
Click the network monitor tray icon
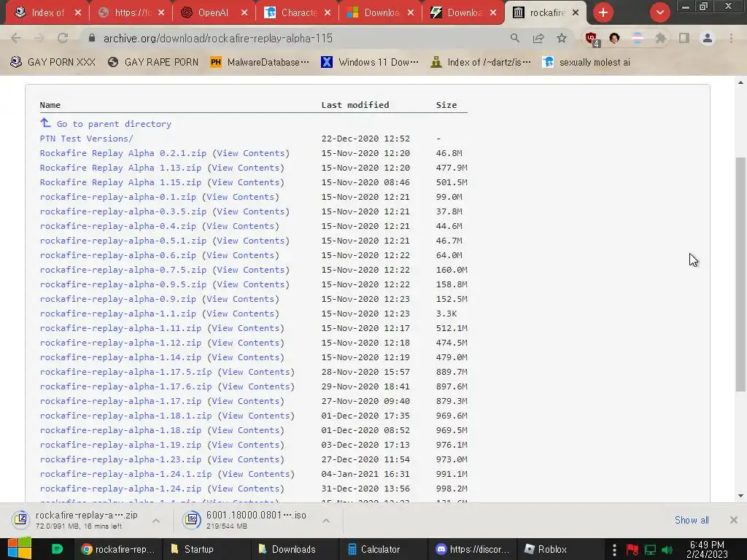pyautogui.click(x=650, y=550)
